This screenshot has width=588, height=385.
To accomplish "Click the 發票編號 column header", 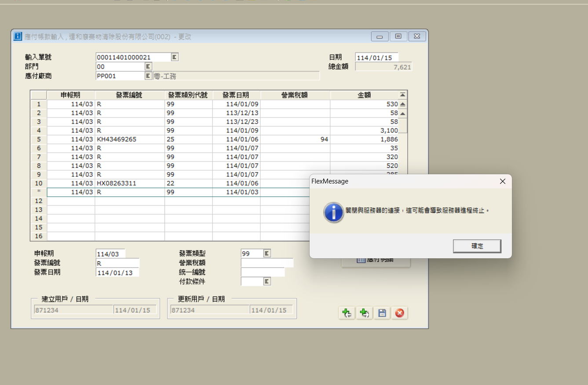I will 129,95.
